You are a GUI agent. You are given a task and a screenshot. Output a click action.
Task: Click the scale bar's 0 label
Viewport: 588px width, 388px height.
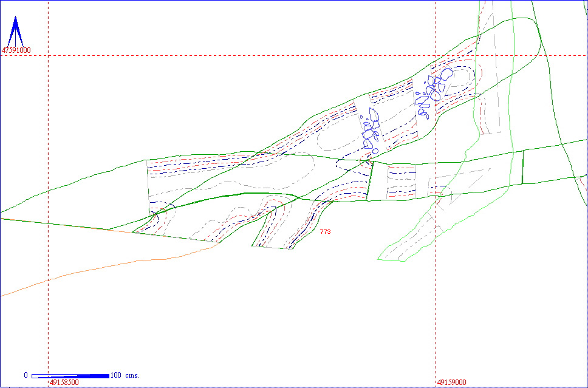pos(26,375)
